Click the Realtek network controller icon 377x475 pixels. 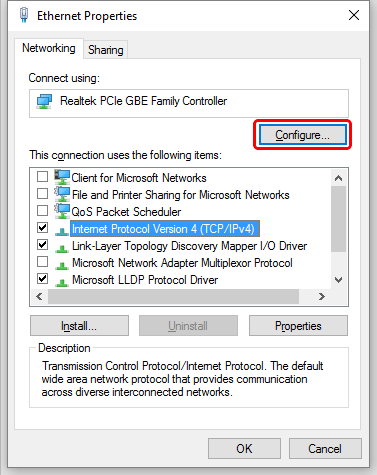[x=45, y=101]
